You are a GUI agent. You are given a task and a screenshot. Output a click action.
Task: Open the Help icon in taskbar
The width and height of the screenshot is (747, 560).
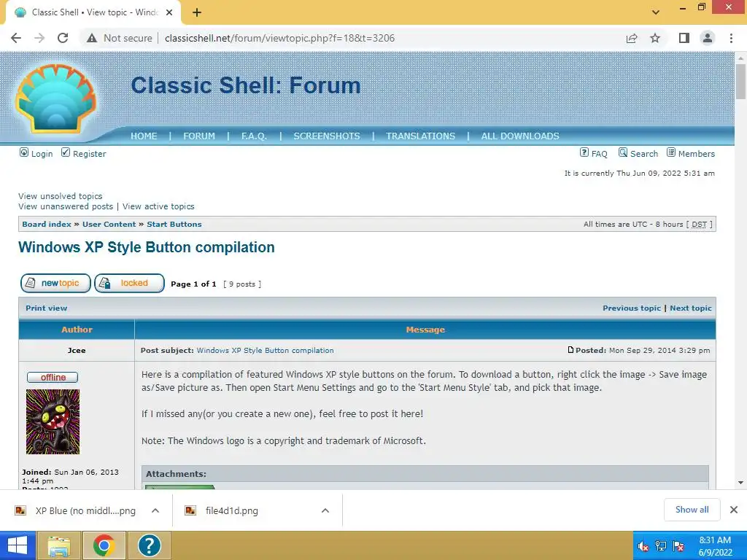click(149, 545)
